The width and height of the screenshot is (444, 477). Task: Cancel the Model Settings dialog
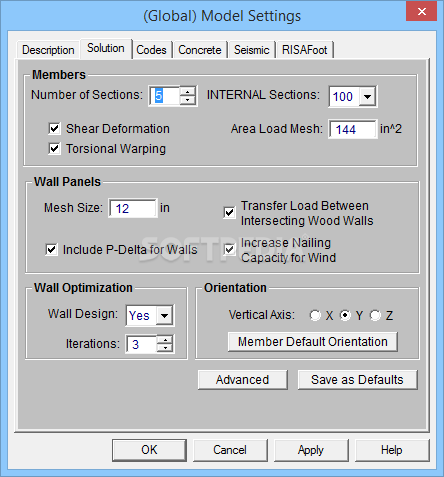pyautogui.click(x=230, y=450)
